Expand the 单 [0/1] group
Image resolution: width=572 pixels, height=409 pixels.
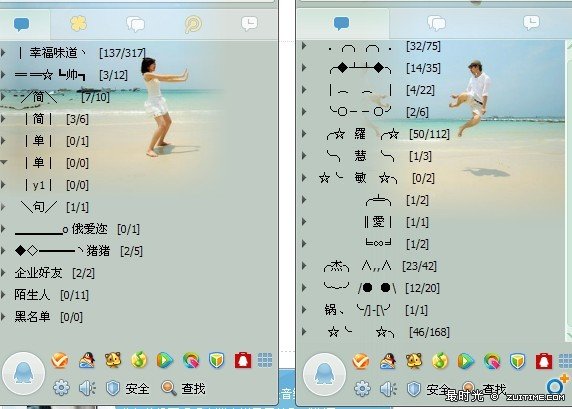pyautogui.click(x=3, y=140)
